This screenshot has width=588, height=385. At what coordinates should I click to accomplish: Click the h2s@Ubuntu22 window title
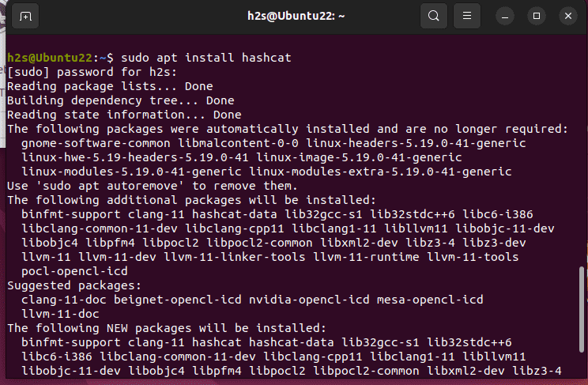pyautogui.click(x=296, y=16)
